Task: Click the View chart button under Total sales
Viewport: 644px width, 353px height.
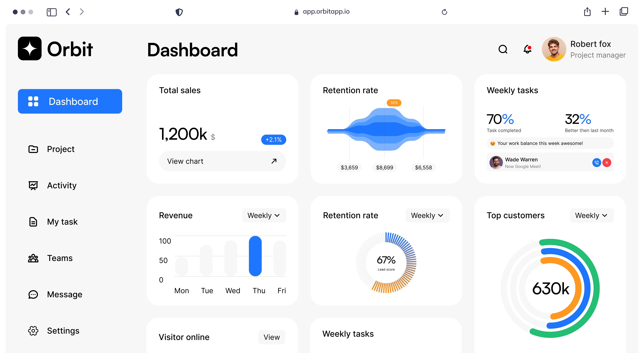Action: 222,161
